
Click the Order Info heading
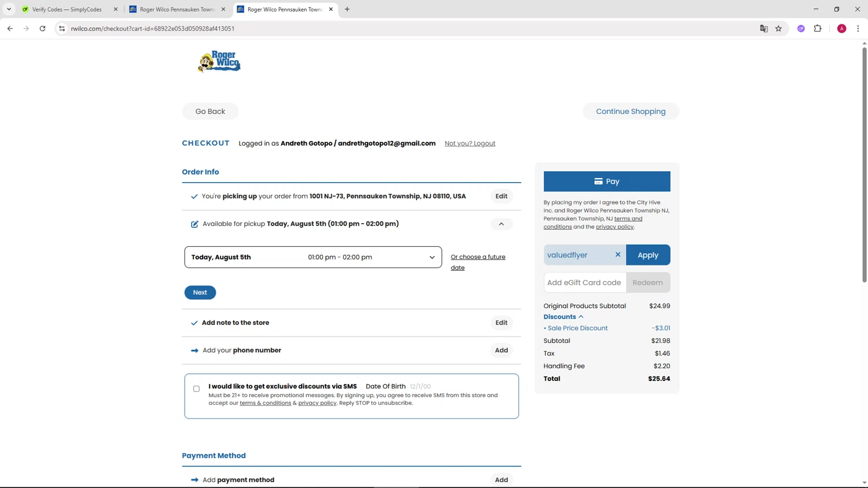click(200, 172)
